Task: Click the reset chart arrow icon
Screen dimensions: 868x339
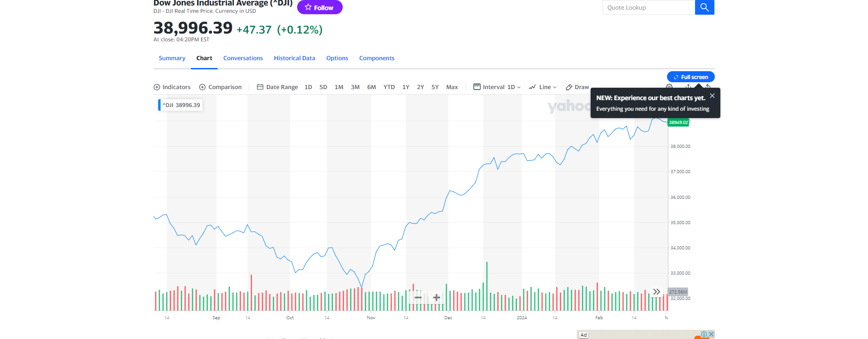Action: click(708, 86)
